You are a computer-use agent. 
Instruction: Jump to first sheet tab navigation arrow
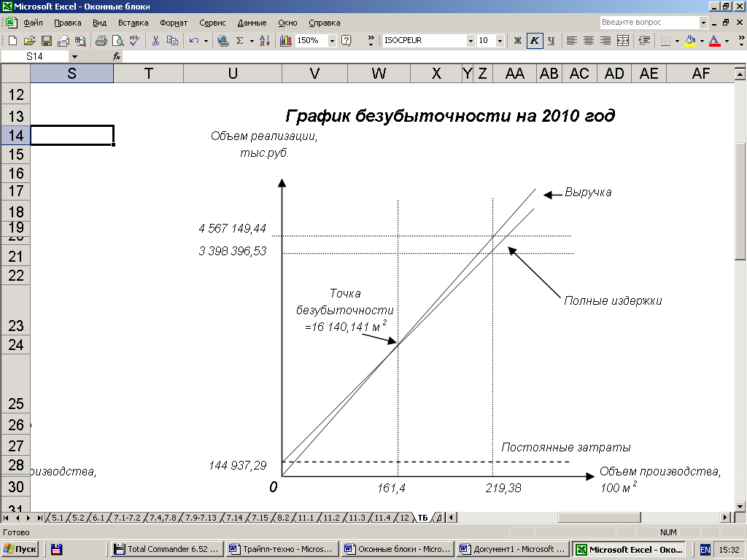(x=6, y=518)
